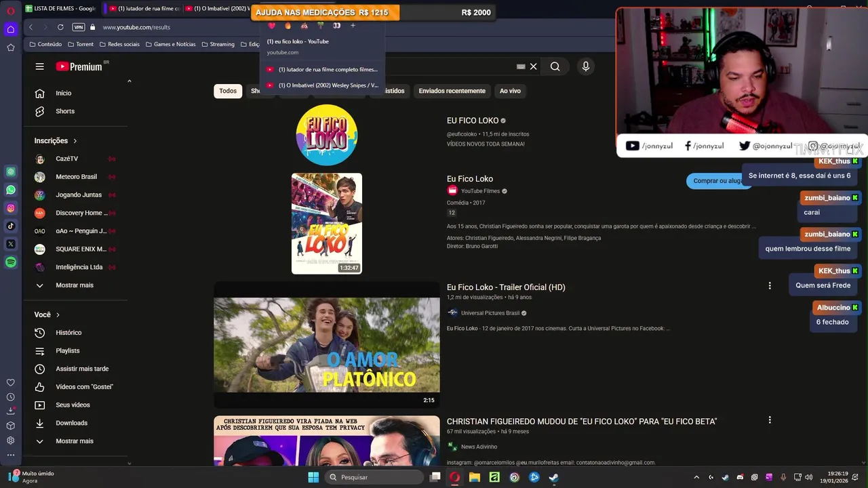Open Universal Pictures Brasil channel link
This screenshot has width=868, height=488.
[490, 313]
